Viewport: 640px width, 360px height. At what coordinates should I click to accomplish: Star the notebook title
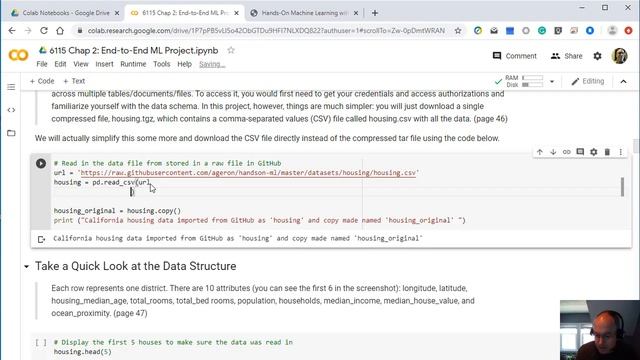[x=231, y=50]
